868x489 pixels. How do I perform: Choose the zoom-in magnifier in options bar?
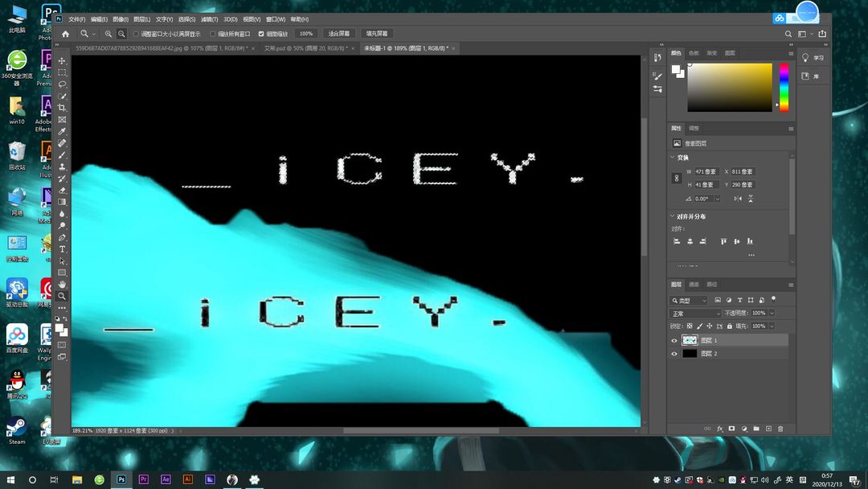point(108,34)
